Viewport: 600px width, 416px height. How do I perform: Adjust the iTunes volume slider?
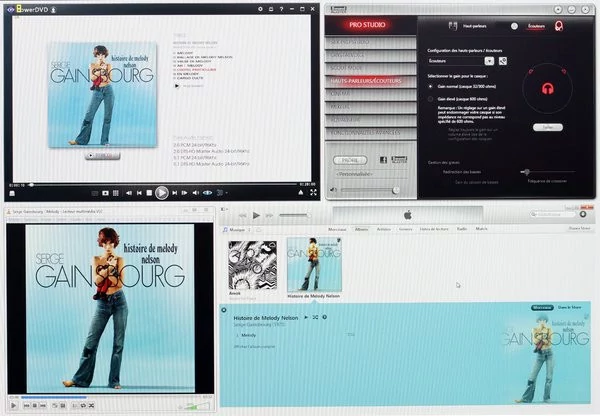coord(295,215)
